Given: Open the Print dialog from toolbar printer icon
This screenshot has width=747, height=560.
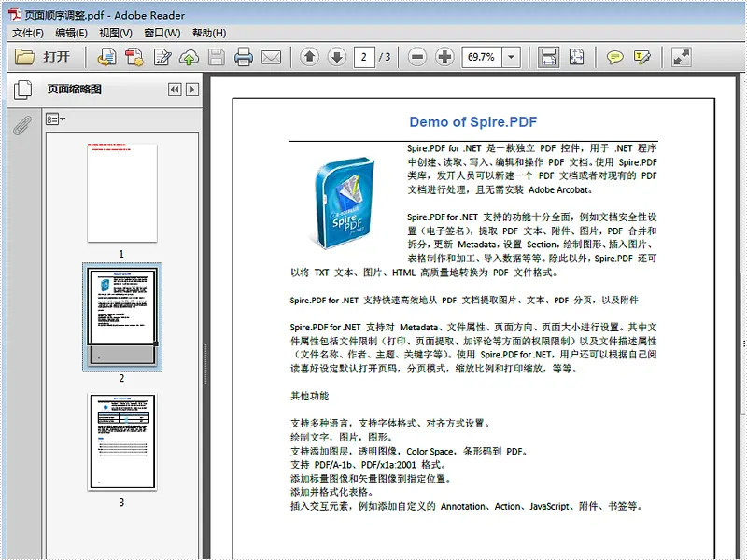Looking at the screenshot, I should pos(242,57).
